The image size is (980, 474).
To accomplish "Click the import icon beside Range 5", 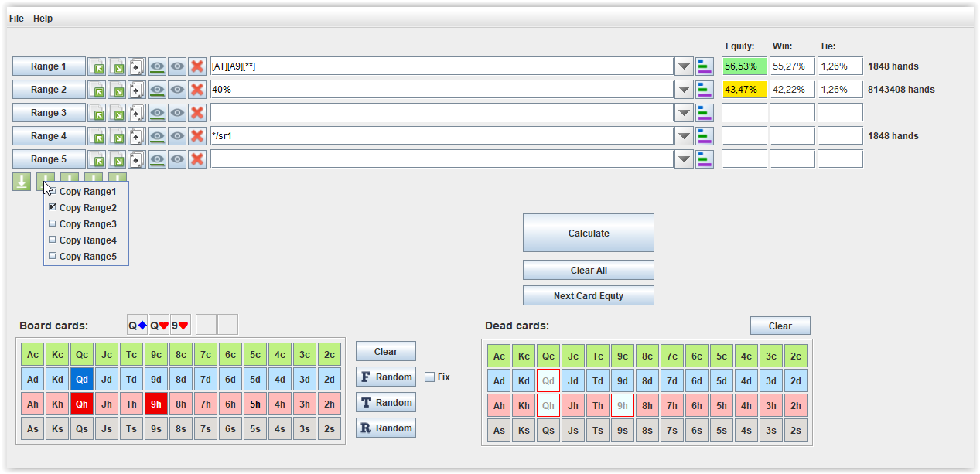I will coord(97,159).
